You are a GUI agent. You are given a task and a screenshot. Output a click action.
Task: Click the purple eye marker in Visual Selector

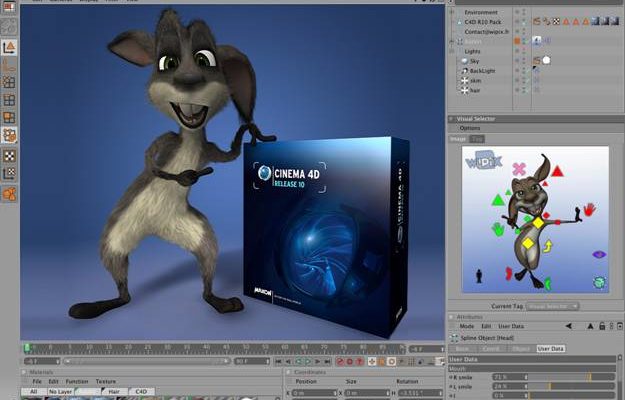click(599, 254)
